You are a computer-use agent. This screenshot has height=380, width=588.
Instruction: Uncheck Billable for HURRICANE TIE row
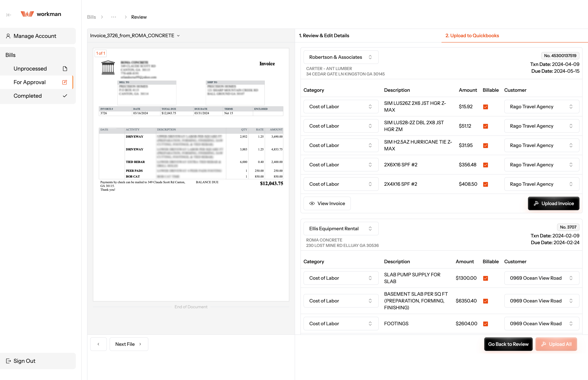pos(485,146)
